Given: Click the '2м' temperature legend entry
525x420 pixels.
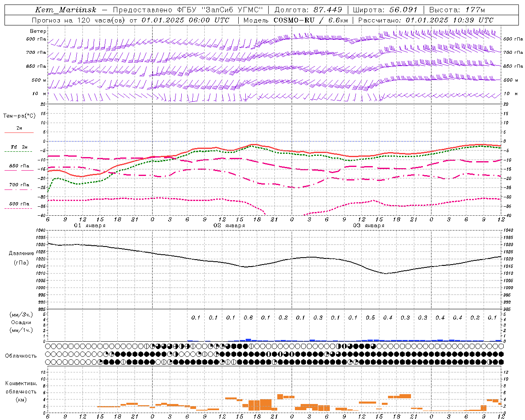Looking at the screenshot, I should [19, 128].
